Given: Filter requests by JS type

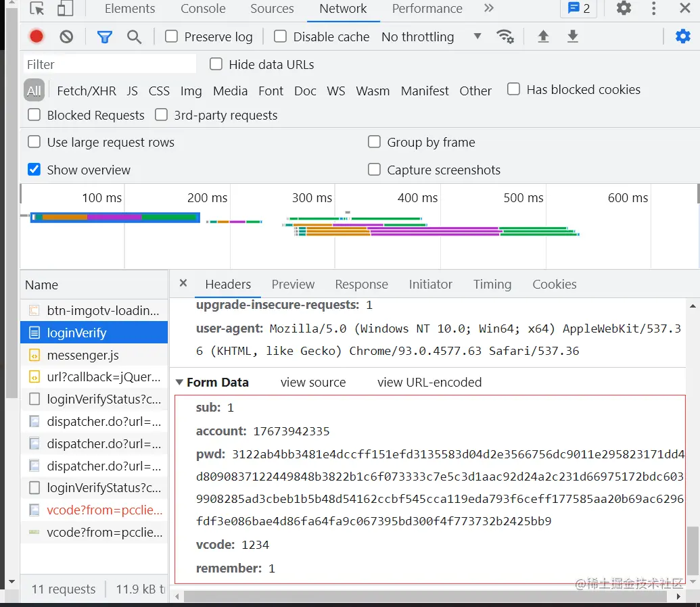Looking at the screenshot, I should (132, 91).
